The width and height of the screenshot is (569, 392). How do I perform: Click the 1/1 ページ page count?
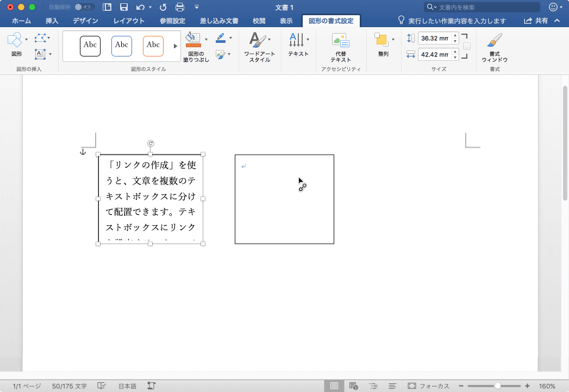(x=27, y=386)
